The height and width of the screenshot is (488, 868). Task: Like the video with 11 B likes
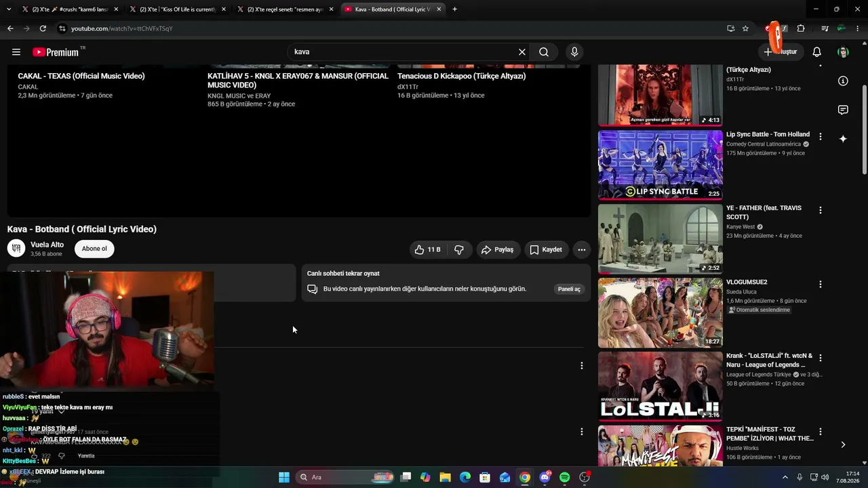427,249
